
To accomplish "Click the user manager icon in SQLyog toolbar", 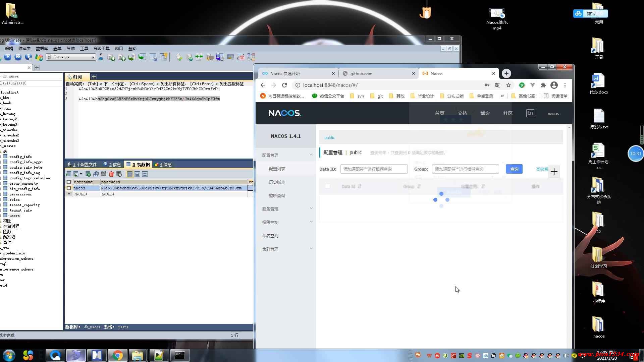I will [x=101, y=57].
